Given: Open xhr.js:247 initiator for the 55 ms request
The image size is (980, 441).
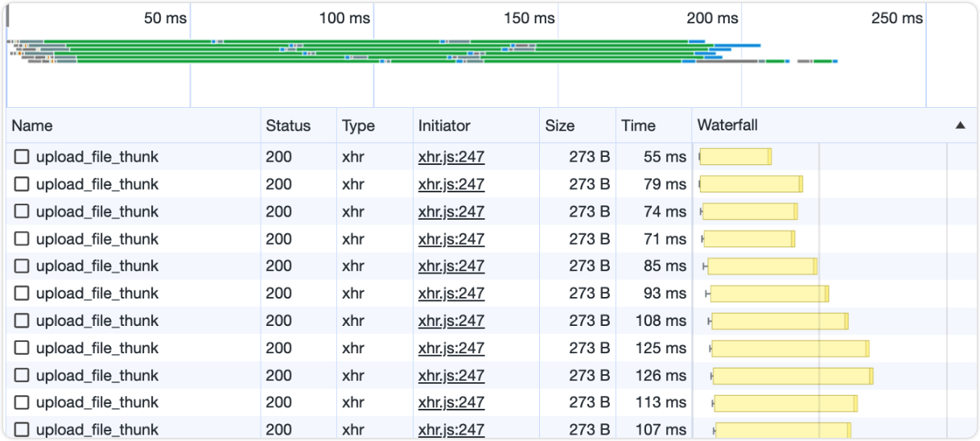Looking at the screenshot, I should click(451, 157).
